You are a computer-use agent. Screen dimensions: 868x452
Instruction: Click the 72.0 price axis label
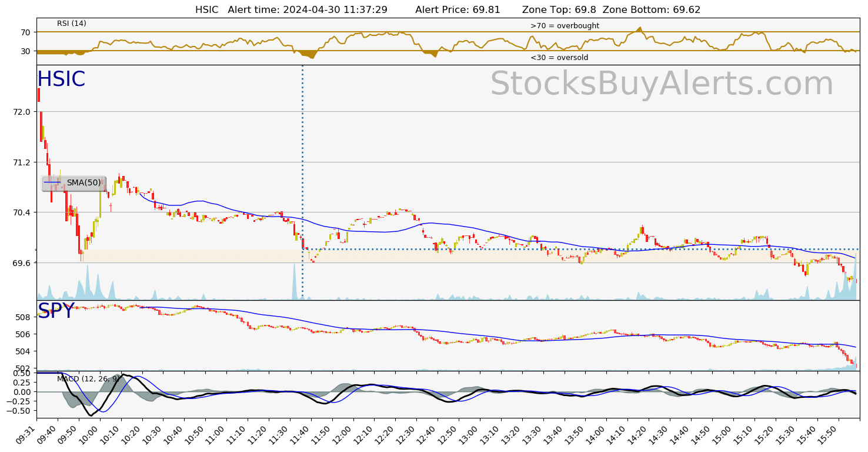tap(22, 112)
